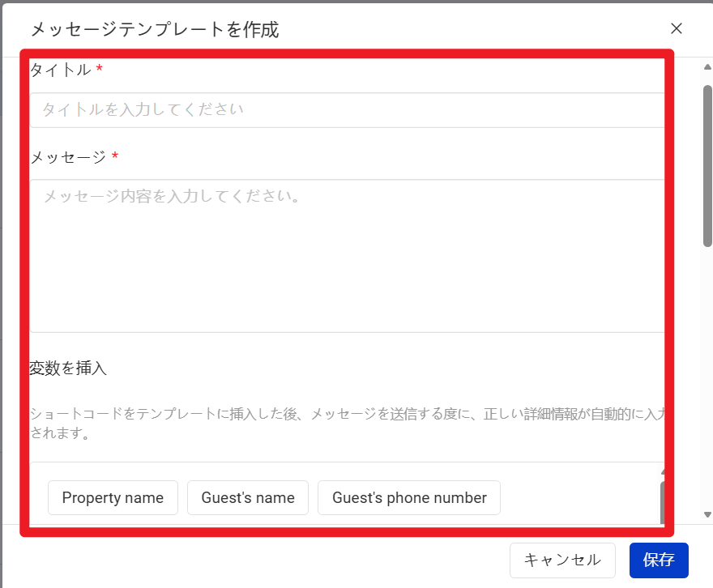The height and width of the screenshot is (588, 713).
Task: Click the キャンセル button
Action: (x=562, y=560)
